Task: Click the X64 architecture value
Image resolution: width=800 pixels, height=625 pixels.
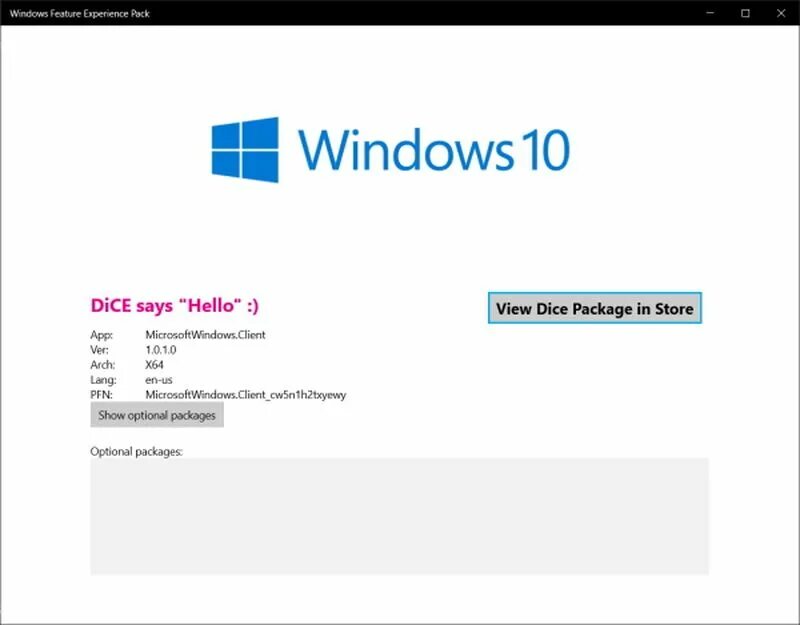Action: click(x=154, y=365)
